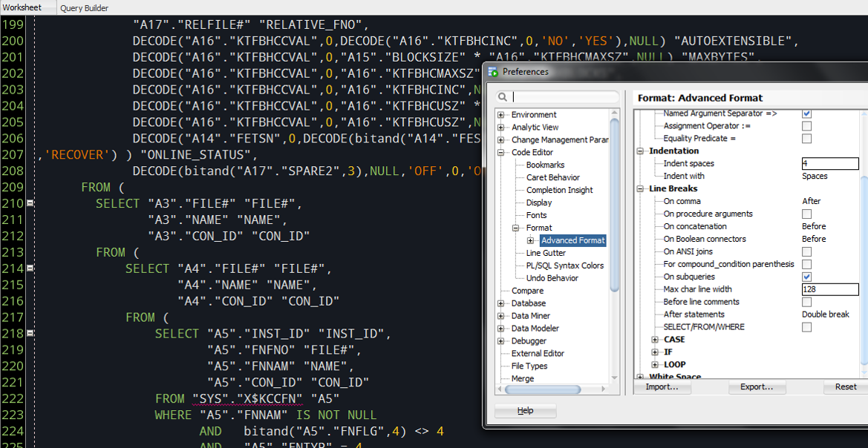Change On Boolean connectors setting
This screenshot has height=448, width=868.
[x=814, y=239]
